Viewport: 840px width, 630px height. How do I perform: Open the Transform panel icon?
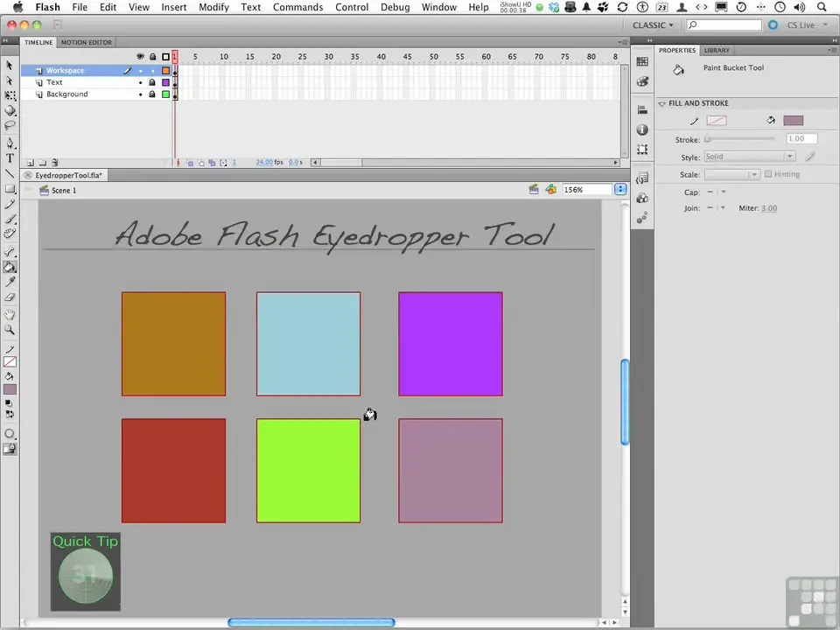642,150
